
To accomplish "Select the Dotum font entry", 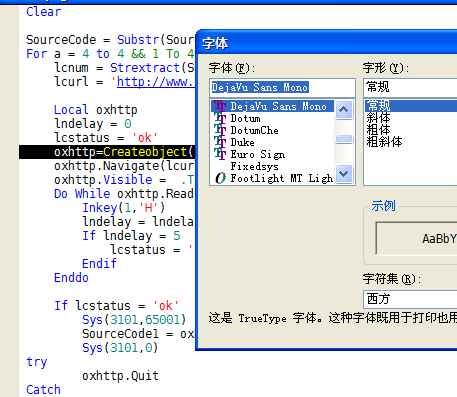I will click(x=246, y=118).
